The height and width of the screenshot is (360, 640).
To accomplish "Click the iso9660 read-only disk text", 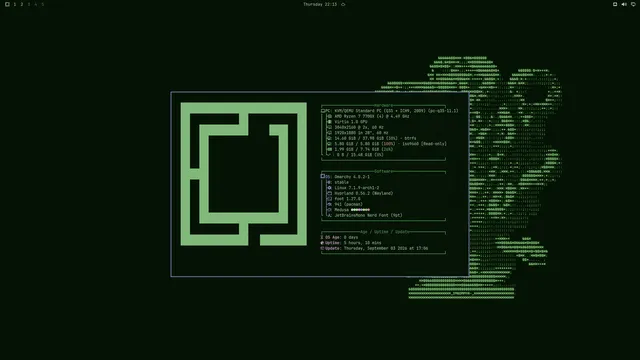I will click(x=390, y=144).
